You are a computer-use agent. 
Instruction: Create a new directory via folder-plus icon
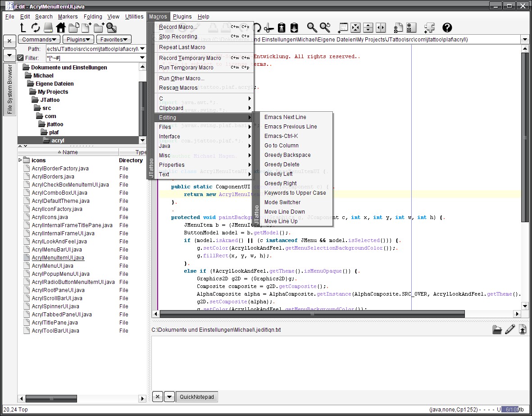[x=99, y=27]
